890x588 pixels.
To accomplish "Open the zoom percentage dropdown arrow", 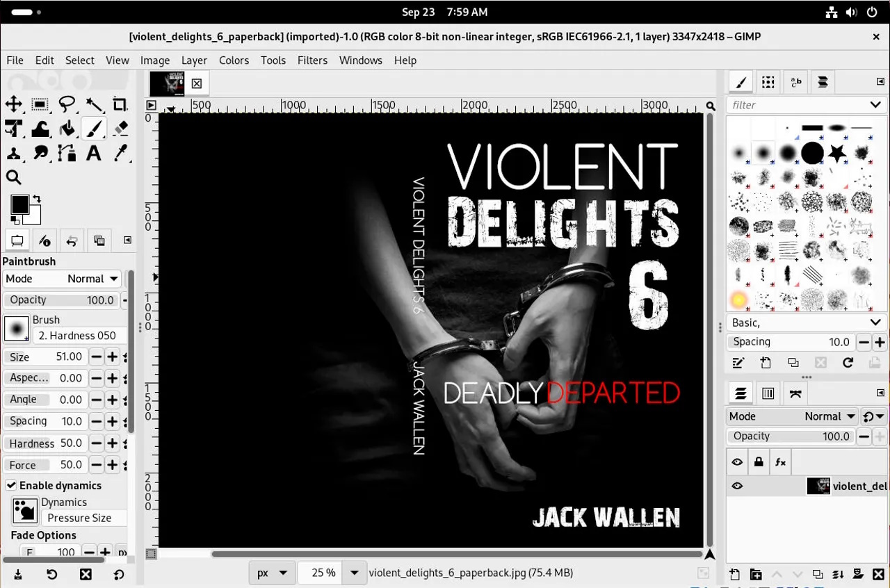I will click(355, 573).
